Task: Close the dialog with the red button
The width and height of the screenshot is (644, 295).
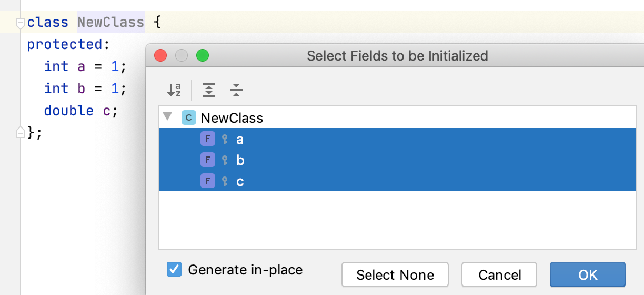Action: tap(160, 55)
